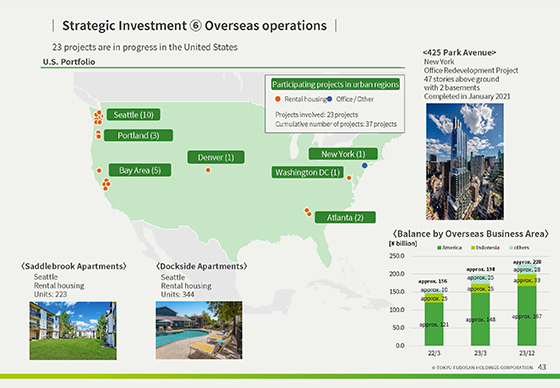This screenshot has height=388, width=560.
Task: Click the <425 Park Avenue> heading
Action: 459,53
